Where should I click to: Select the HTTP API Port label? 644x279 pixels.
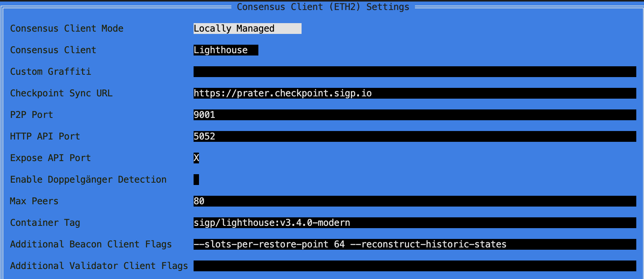coord(45,136)
